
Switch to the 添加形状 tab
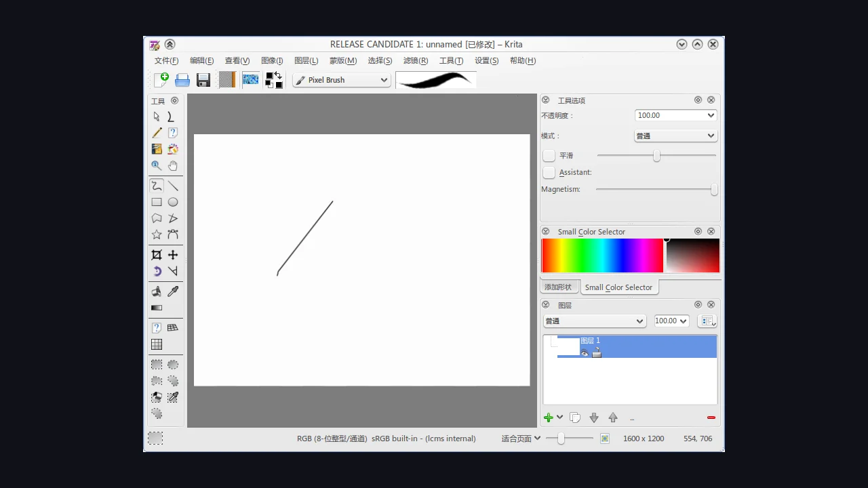pyautogui.click(x=558, y=287)
